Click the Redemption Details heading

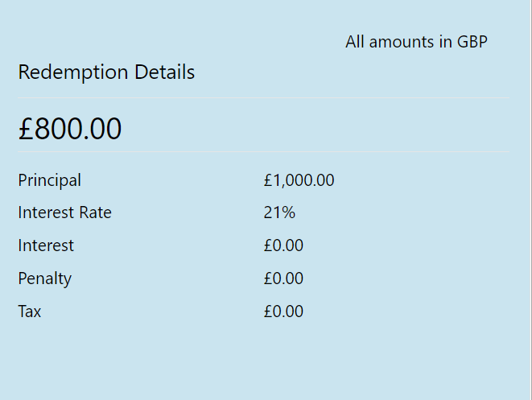(x=106, y=72)
